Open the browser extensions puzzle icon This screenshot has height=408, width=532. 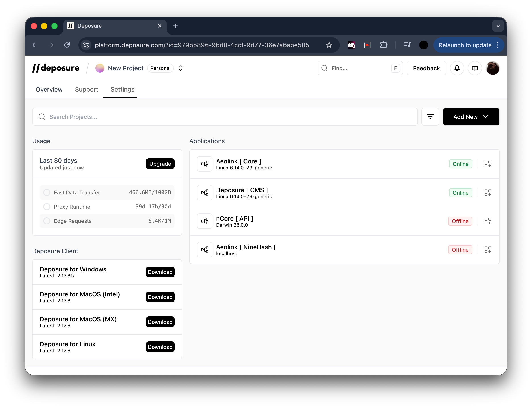(384, 45)
